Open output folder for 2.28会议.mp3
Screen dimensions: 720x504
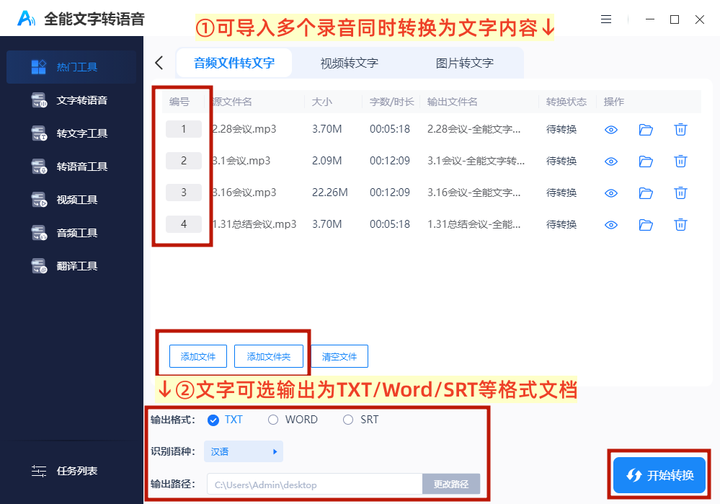(x=646, y=130)
